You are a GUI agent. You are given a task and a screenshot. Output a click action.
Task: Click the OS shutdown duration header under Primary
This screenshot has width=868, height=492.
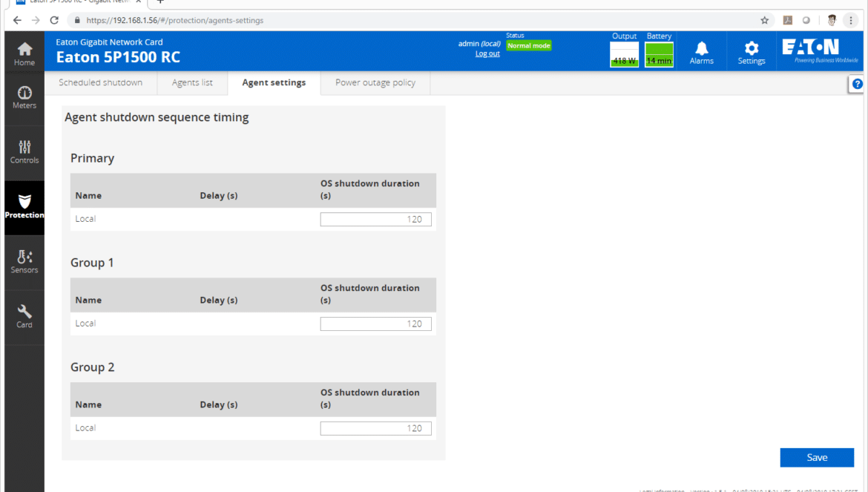(369, 189)
